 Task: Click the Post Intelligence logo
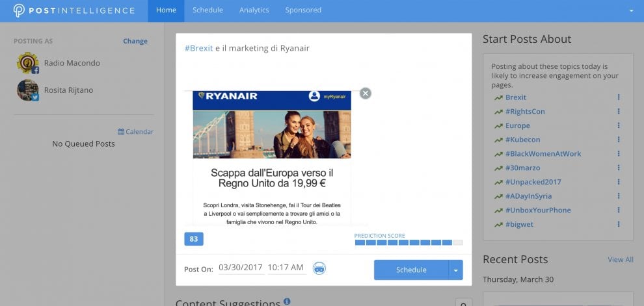[74, 10]
